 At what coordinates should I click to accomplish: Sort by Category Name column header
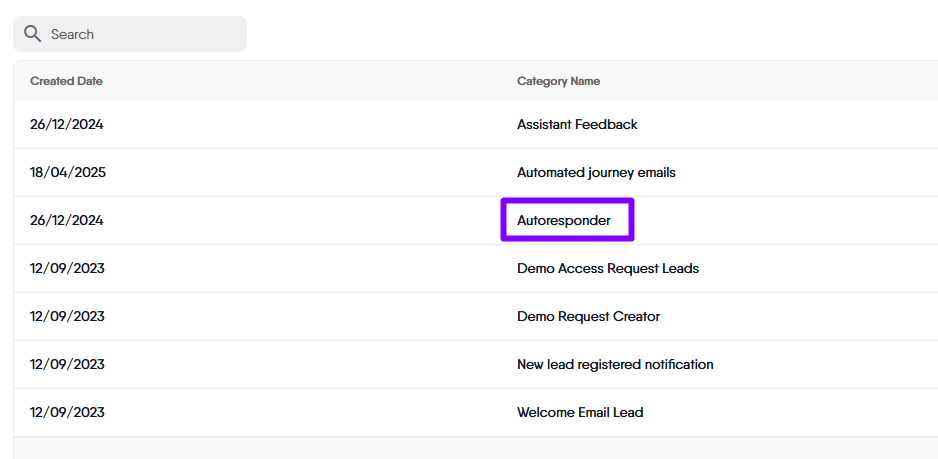(x=558, y=81)
